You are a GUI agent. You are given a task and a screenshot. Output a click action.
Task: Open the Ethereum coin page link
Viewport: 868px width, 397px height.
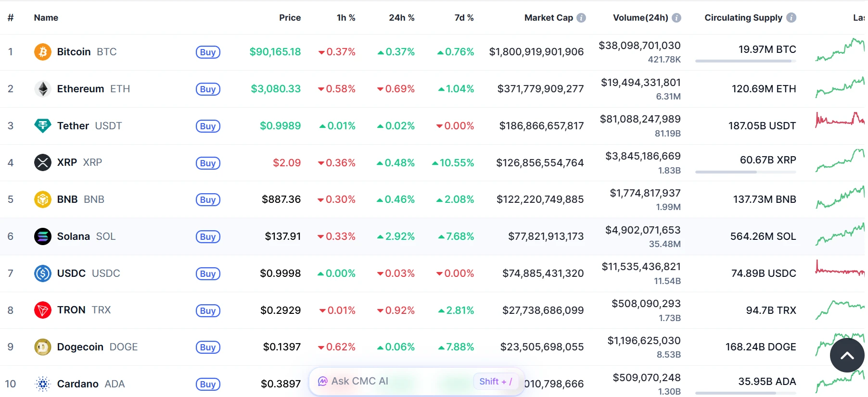80,88
